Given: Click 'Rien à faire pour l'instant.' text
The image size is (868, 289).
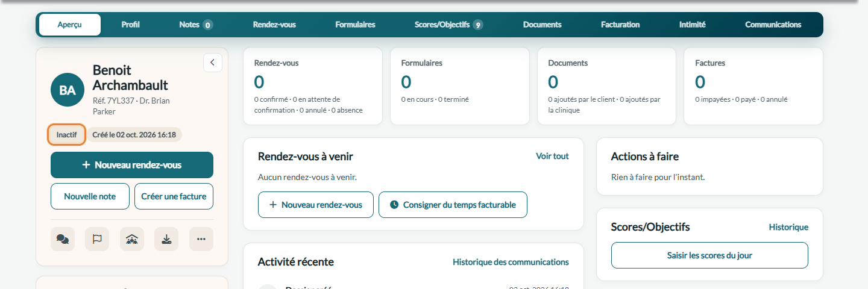Looking at the screenshot, I should (x=658, y=177).
